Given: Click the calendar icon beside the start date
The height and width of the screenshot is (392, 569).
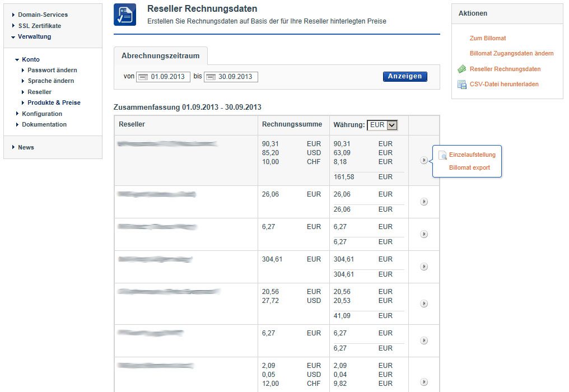Looking at the screenshot, I should point(143,77).
